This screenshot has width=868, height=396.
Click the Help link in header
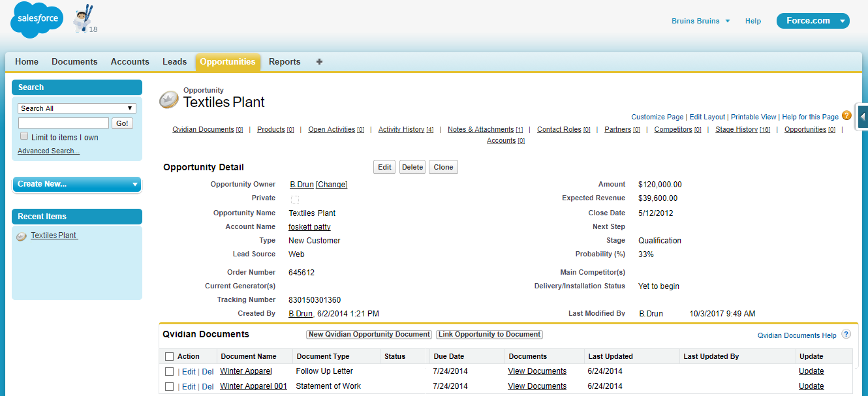[x=753, y=21]
